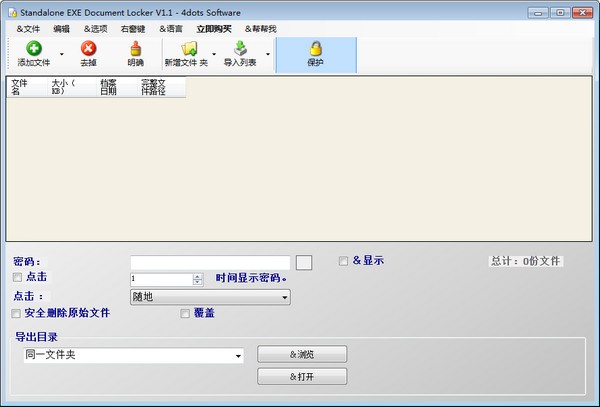Toggle the 覆盖 overwrite checkbox
The width and height of the screenshot is (600, 407).
point(185,313)
